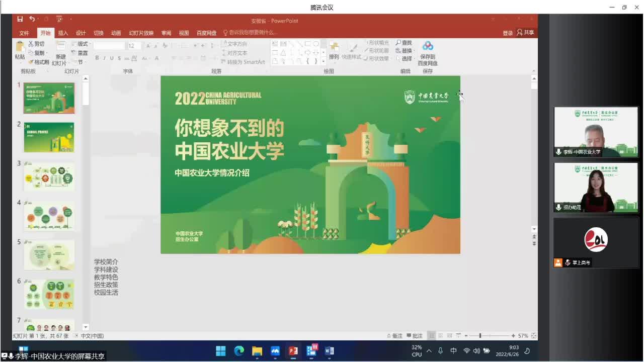Select the oval shape in shapes gallery
The image size is (644, 362).
click(x=315, y=44)
